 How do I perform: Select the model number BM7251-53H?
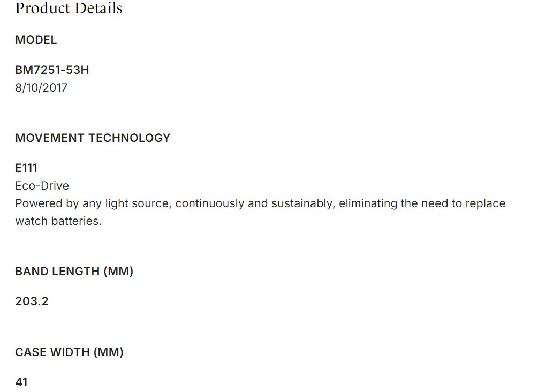[x=52, y=70]
